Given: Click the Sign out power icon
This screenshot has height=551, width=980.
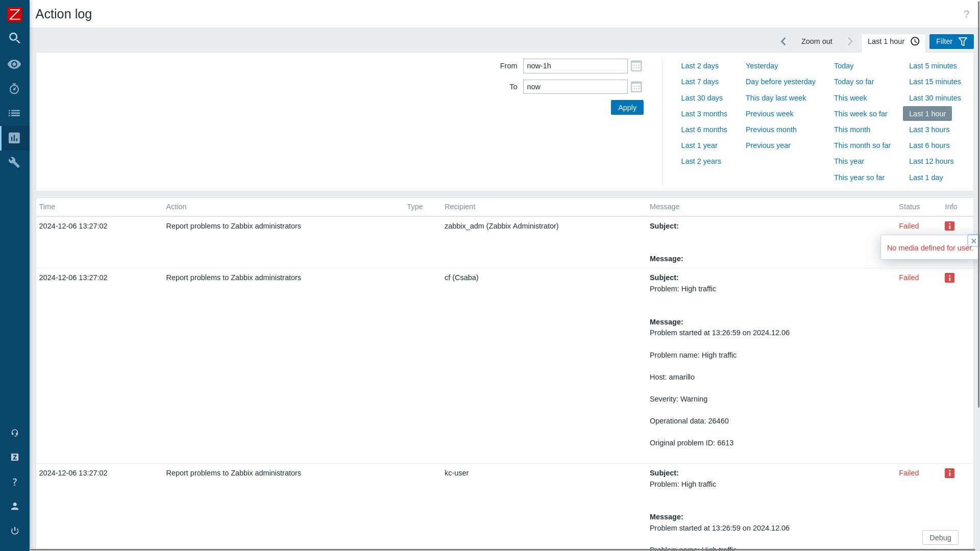Looking at the screenshot, I should coord(14,531).
